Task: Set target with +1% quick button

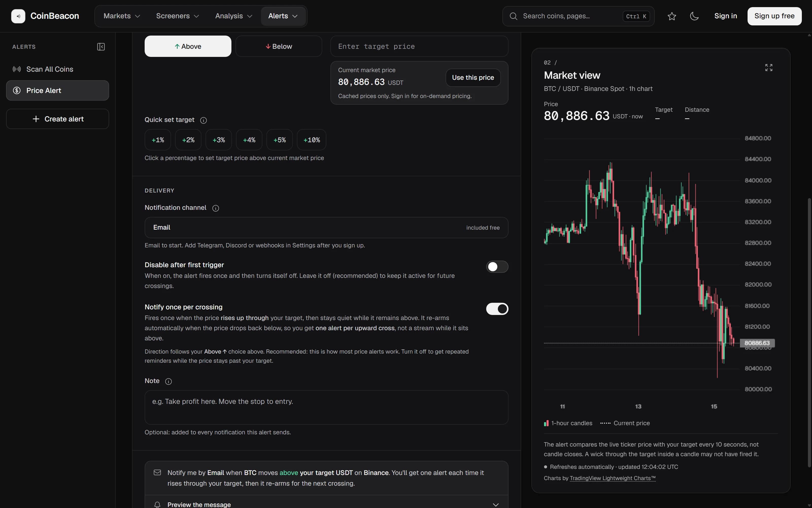Action: click(158, 140)
